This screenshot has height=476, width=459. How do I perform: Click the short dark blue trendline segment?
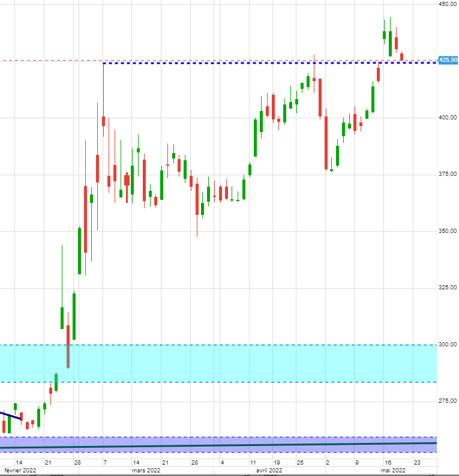tap(12, 415)
